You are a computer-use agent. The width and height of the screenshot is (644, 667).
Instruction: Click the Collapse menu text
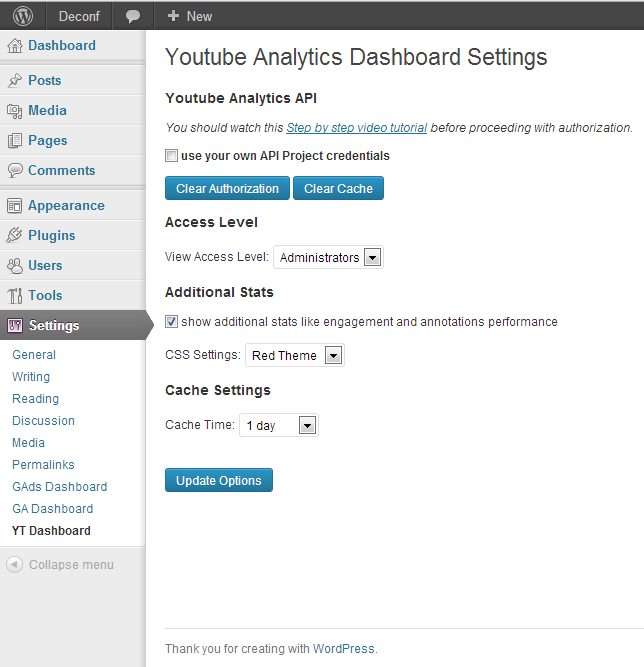coord(71,564)
